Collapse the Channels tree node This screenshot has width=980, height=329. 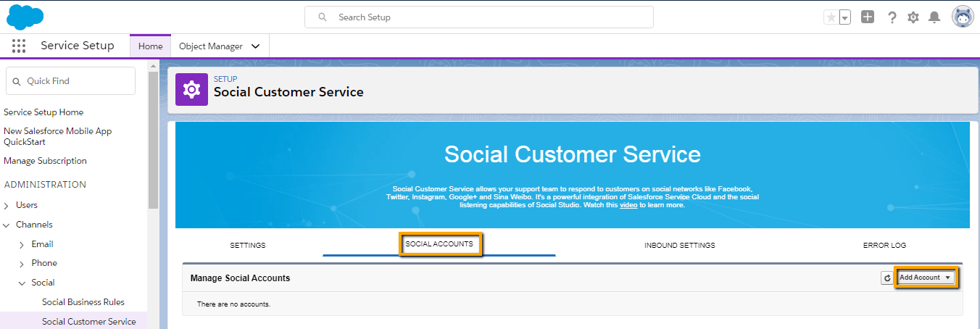pos(7,225)
